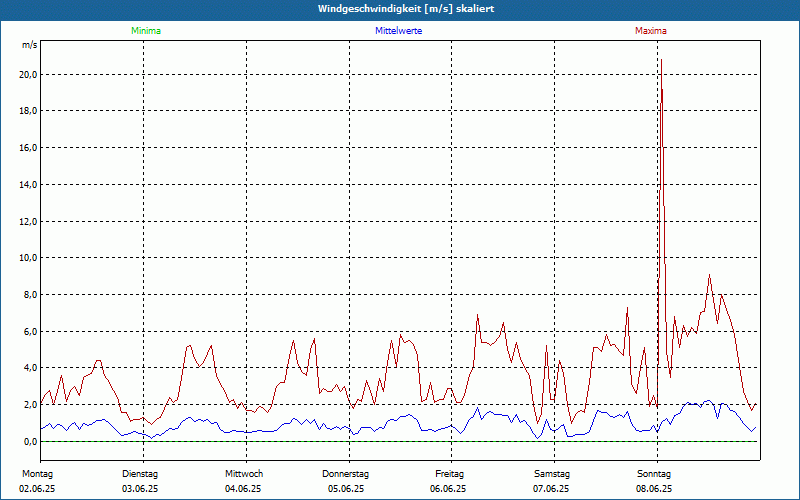Click the blue Mittelwerte legend label
The width and height of the screenshot is (800, 500).
tap(398, 31)
